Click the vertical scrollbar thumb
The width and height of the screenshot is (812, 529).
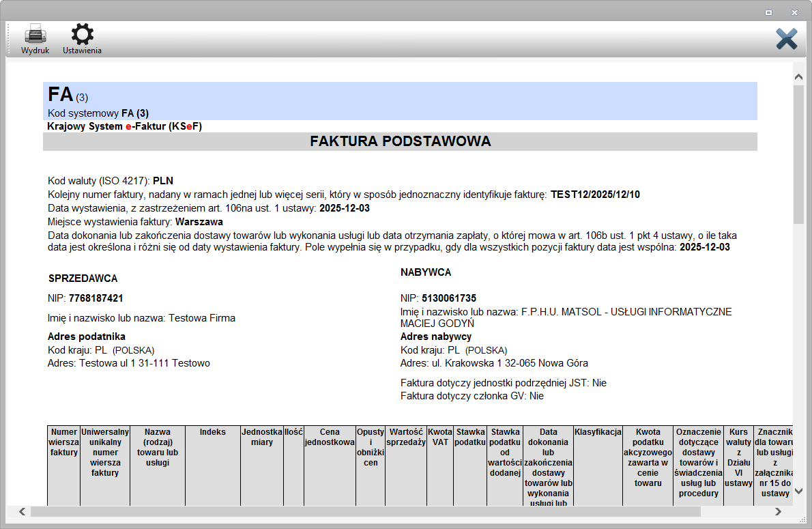(798, 154)
